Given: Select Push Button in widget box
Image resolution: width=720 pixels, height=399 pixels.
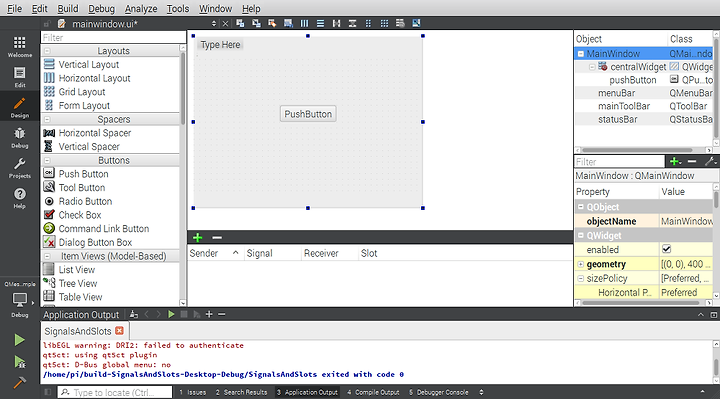Looking at the screenshot, I should (x=84, y=174).
